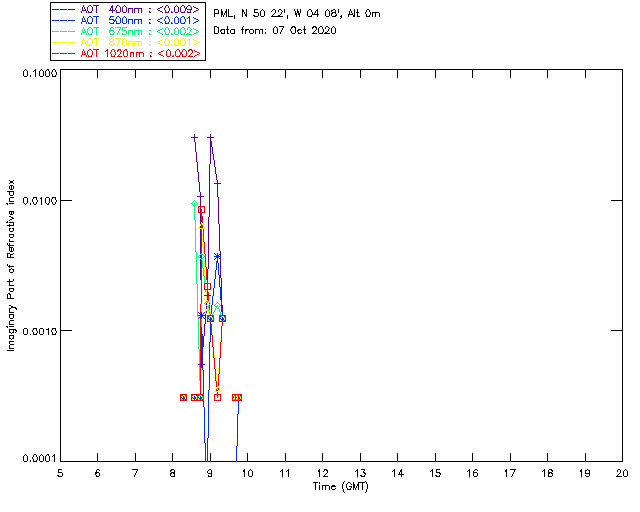Click the AOT 1020nm legend entry
640x512 pixels.
(127, 53)
